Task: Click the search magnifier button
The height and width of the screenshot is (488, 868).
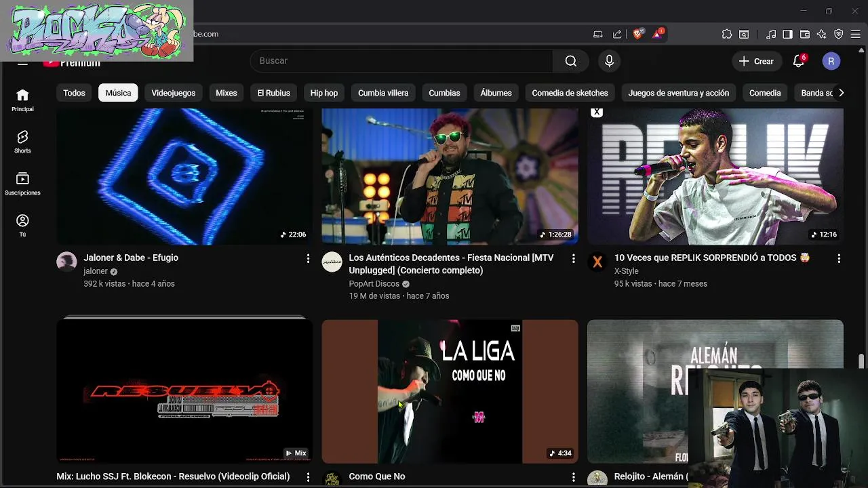Action: pyautogui.click(x=571, y=61)
